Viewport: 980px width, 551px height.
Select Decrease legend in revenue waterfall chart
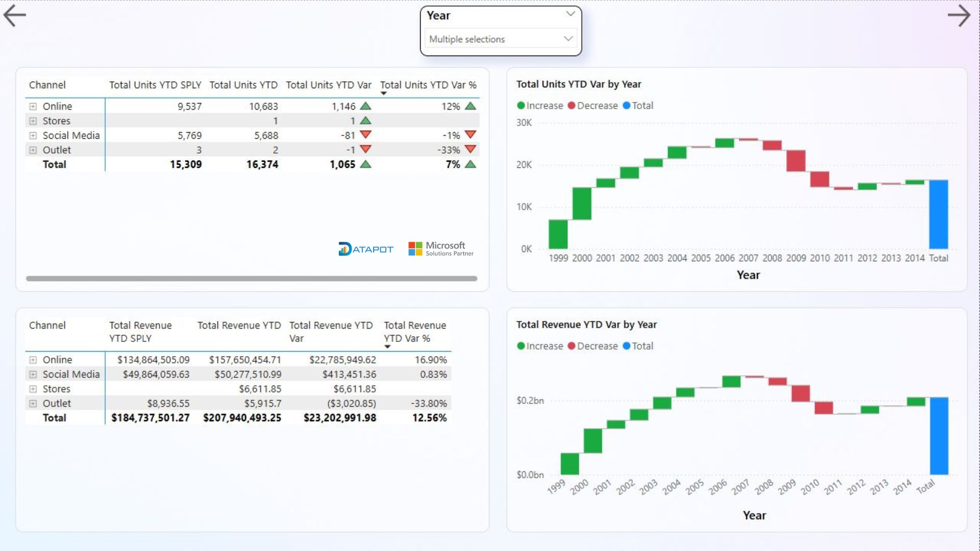click(593, 346)
